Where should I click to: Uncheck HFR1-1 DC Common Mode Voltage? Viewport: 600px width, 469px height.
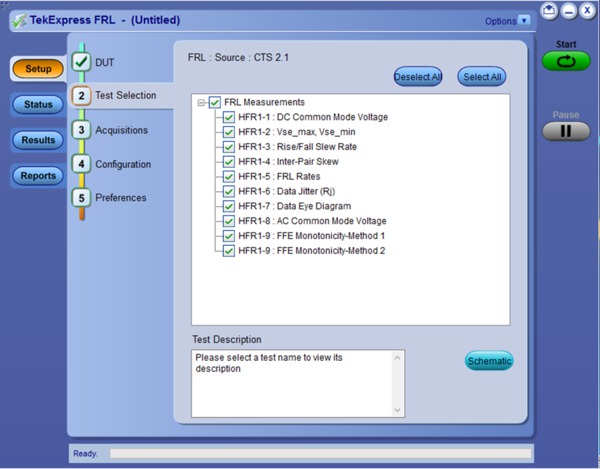(x=229, y=117)
